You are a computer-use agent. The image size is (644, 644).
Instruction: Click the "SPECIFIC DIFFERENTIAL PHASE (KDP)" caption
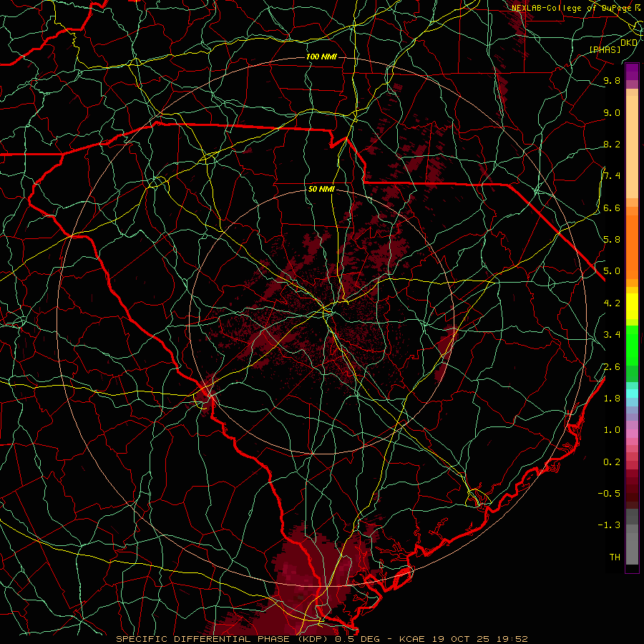tap(223, 639)
